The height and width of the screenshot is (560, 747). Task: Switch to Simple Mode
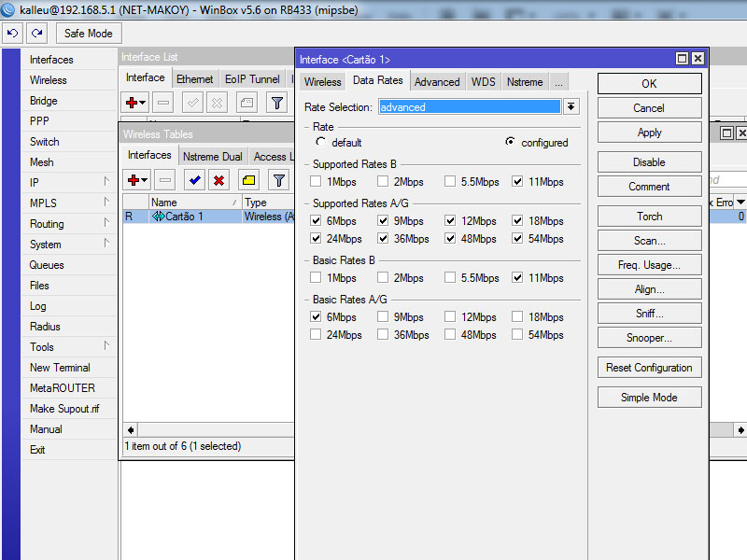pyautogui.click(x=649, y=398)
